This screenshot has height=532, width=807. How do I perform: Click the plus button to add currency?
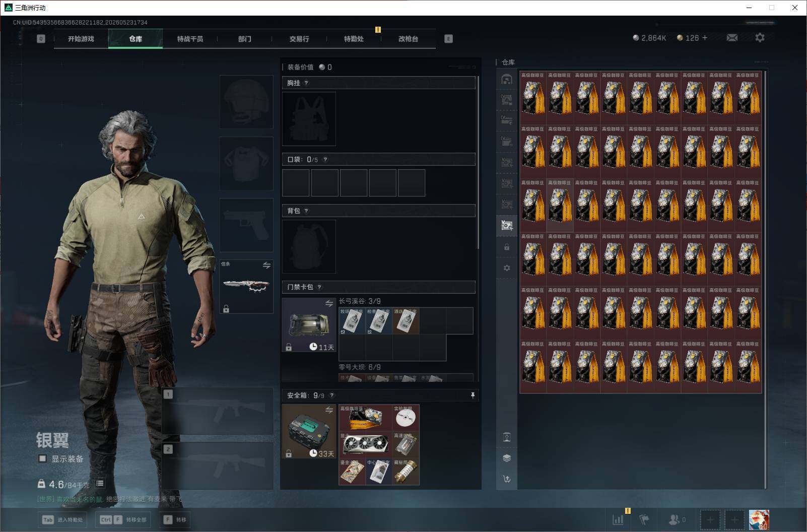click(704, 38)
